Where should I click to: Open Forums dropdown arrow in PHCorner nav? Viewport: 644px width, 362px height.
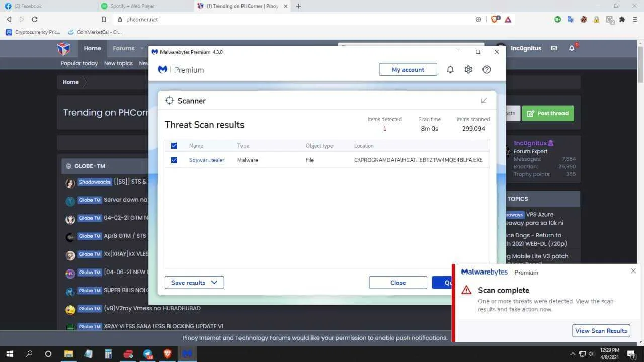142,49
